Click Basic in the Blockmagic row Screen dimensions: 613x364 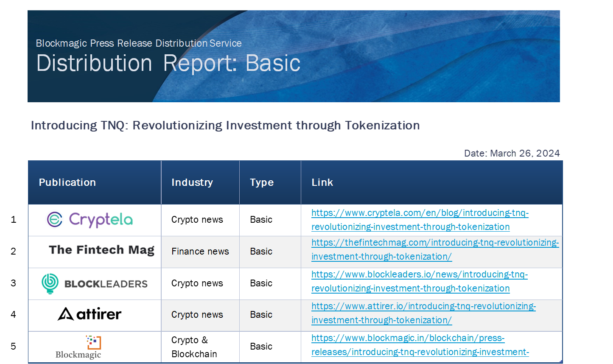pos(261,347)
